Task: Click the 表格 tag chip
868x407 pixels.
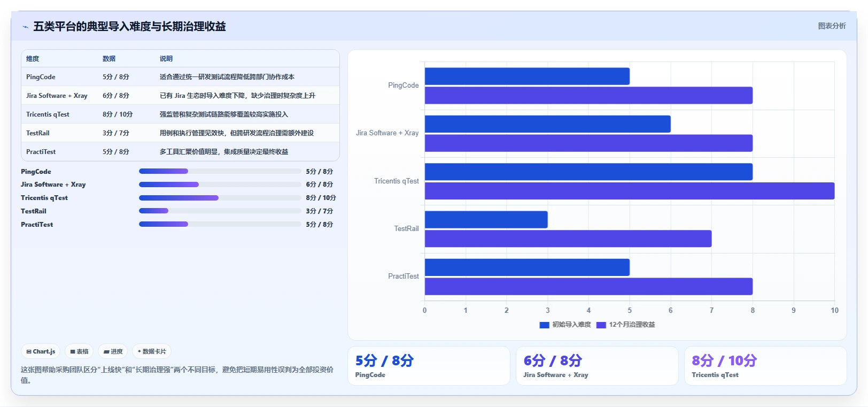Action: [x=79, y=351]
